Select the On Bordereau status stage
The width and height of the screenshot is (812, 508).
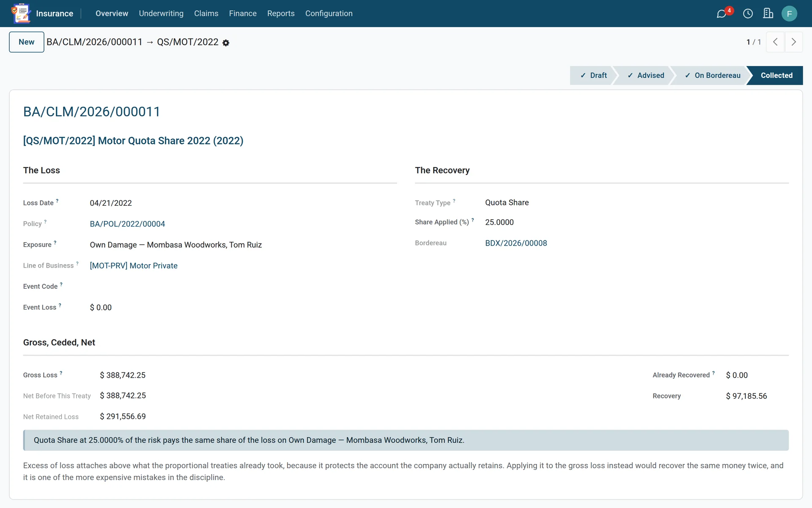coord(713,75)
